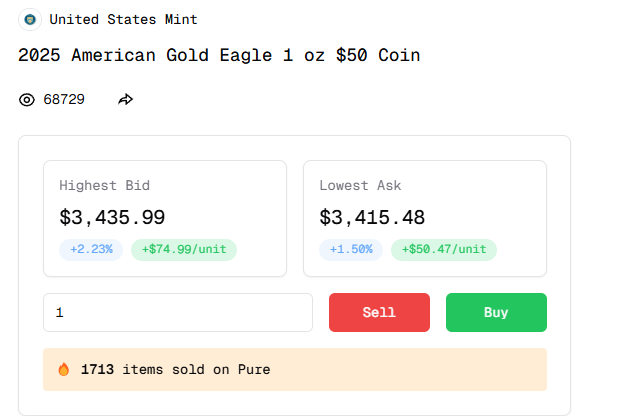
Task: Click the eye views icon
Action: [x=27, y=100]
